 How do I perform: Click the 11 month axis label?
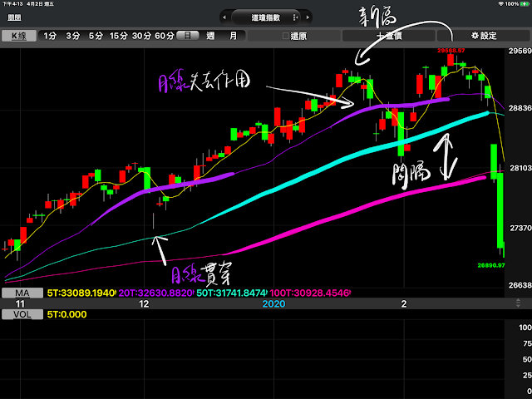pos(20,303)
